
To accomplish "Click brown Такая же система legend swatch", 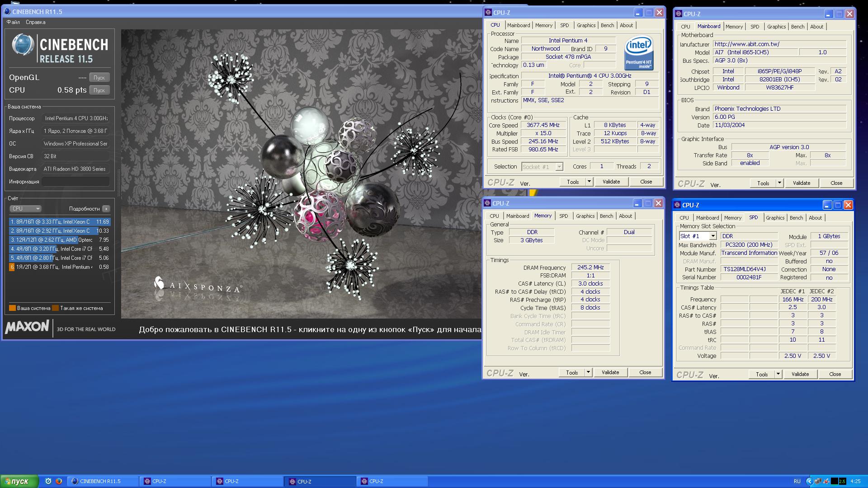I will (55, 308).
